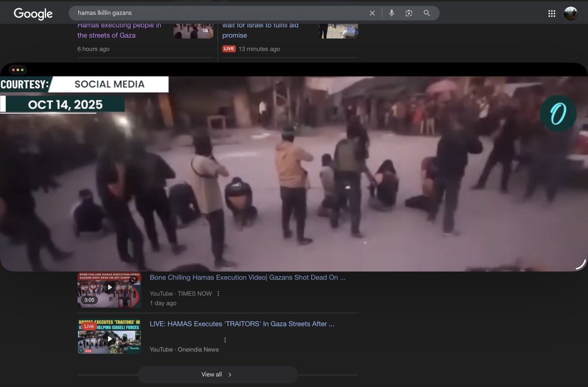Click the 'View all' button
The height and width of the screenshot is (387, 588).
[218, 375]
